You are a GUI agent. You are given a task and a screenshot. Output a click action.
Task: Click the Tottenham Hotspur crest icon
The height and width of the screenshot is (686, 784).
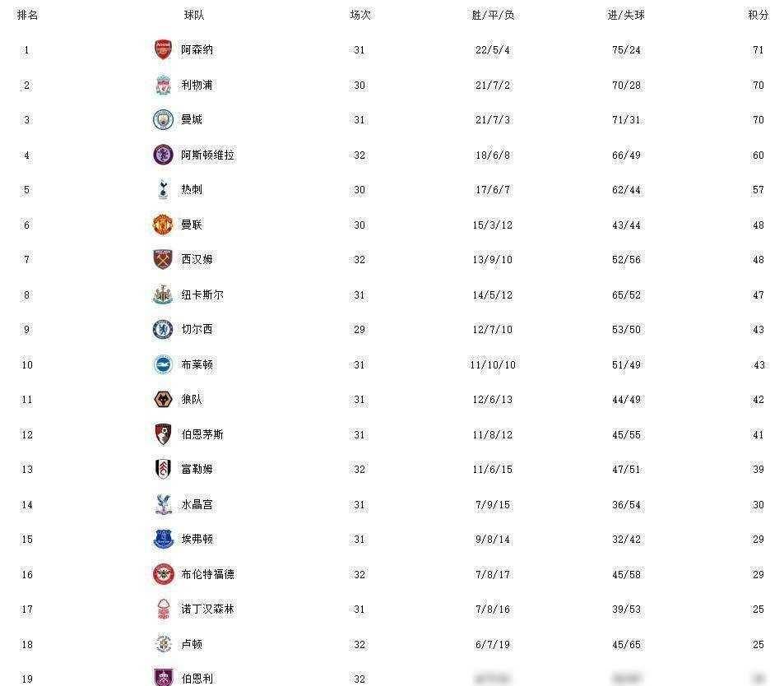(163, 189)
